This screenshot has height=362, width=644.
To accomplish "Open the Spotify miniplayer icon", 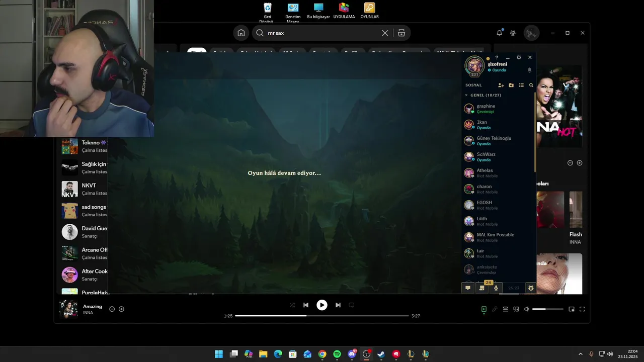I will [572, 309].
